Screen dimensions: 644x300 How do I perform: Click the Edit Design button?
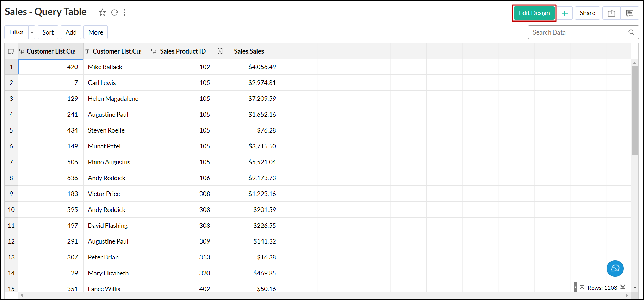click(534, 13)
